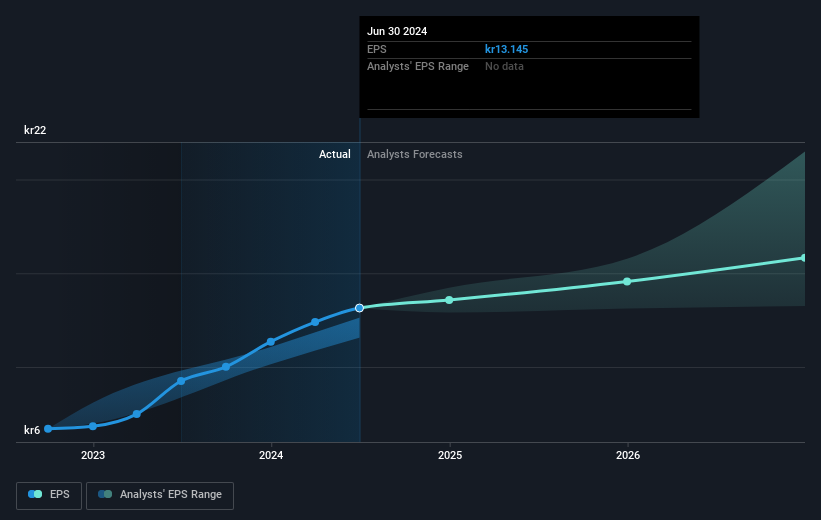Click the Analysts' EPS Range tooltip row label
Screen dimensions: 821x520
pyautogui.click(x=418, y=67)
